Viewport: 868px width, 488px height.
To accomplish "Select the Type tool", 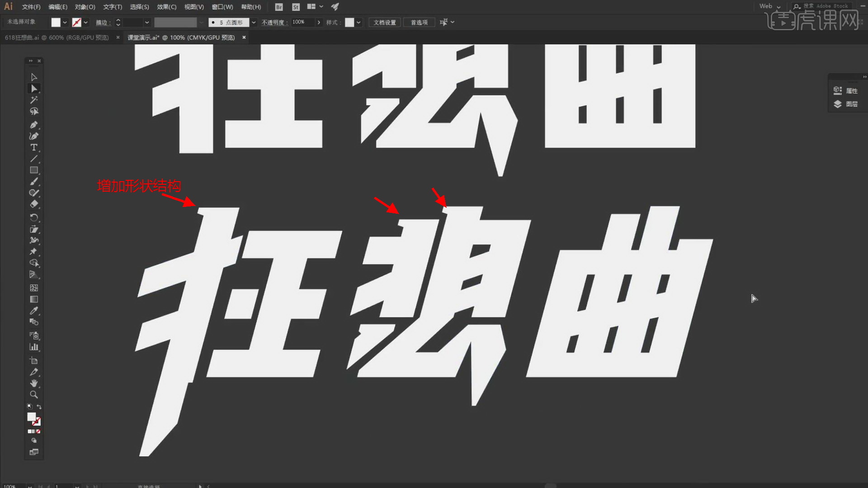I will point(34,147).
